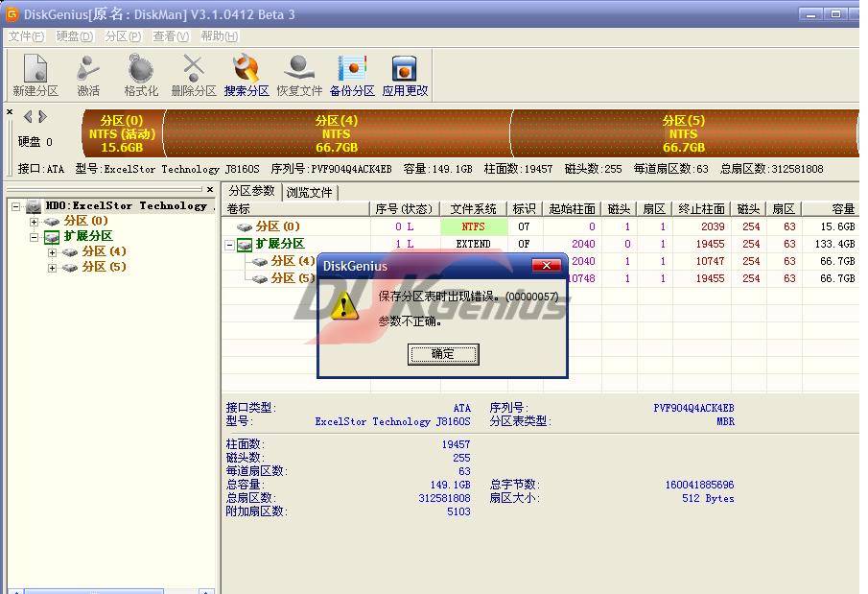Click the 分区(5) drive icon in the tree
868x594 pixels.
click(x=70, y=268)
